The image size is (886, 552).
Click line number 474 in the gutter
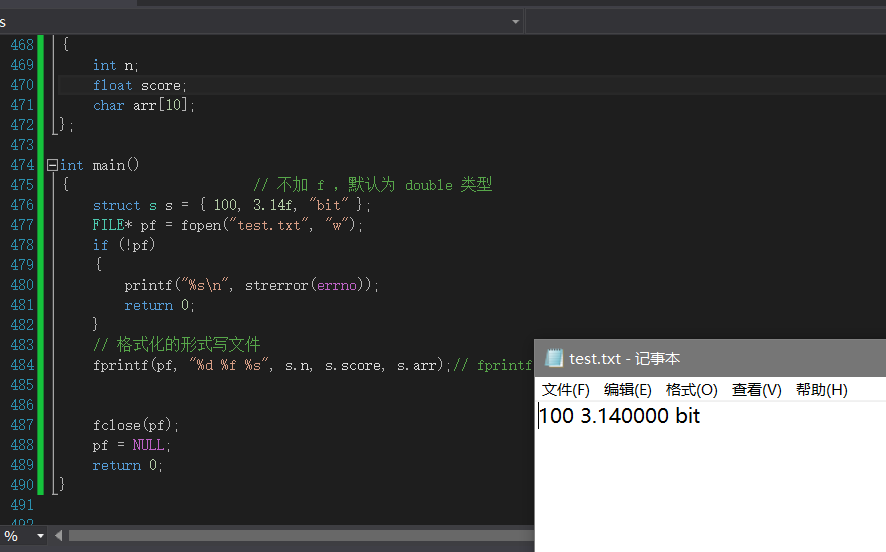click(x=22, y=165)
